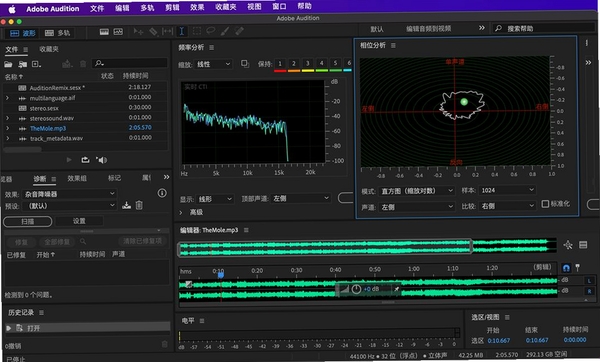Select the stereosound.wav file
This screenshot has height=362, width=600.
click(x=52, y=118)
